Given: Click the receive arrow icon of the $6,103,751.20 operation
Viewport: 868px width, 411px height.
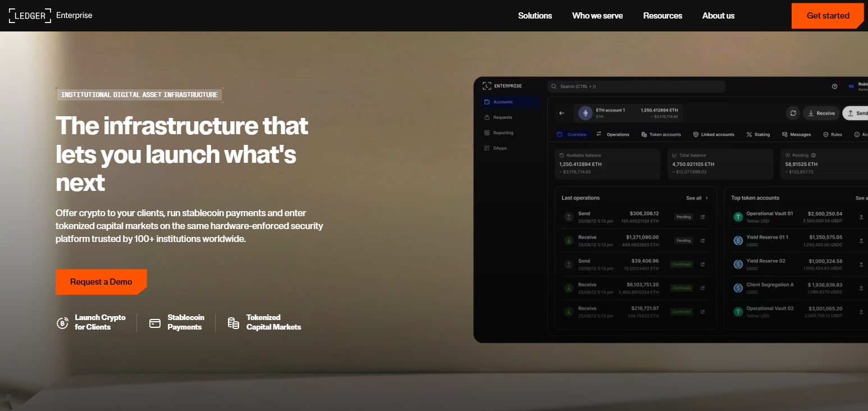Looking at the screenshot, I should [x=569, y=288].
